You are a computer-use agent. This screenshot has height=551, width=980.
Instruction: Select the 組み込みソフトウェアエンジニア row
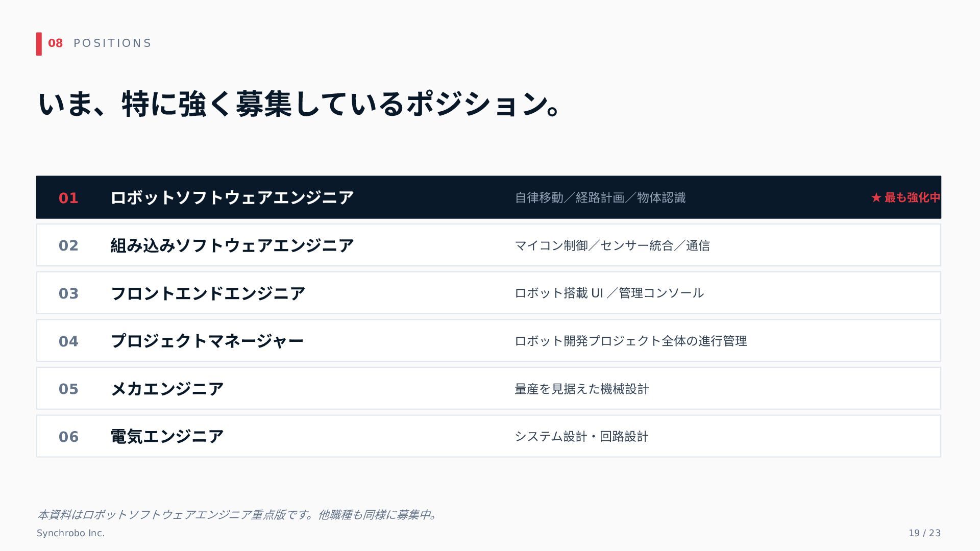(x=488, y=245)
